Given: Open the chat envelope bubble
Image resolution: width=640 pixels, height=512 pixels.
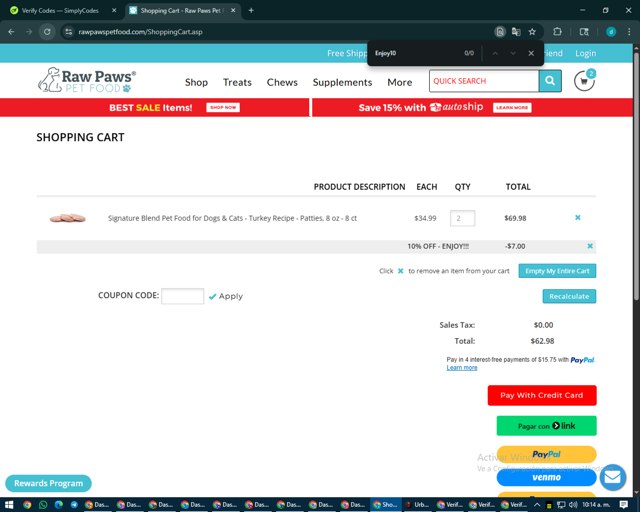Looking at the screenshot, I should (x=613, y=477).
